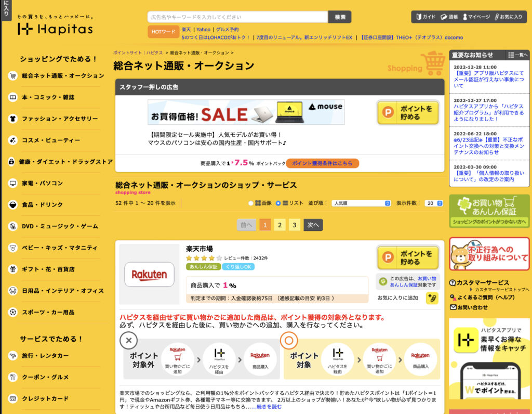Viewport: 532px width, 414px height.
Task: Open the 表示件数 items-per-page dropdown
Action: (x=433, y=203)
